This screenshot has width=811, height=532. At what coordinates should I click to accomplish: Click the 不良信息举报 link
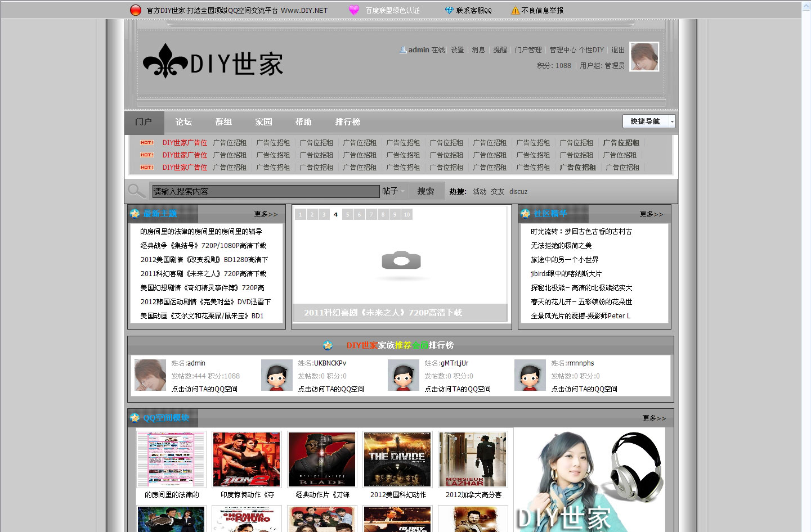(543, 11)
